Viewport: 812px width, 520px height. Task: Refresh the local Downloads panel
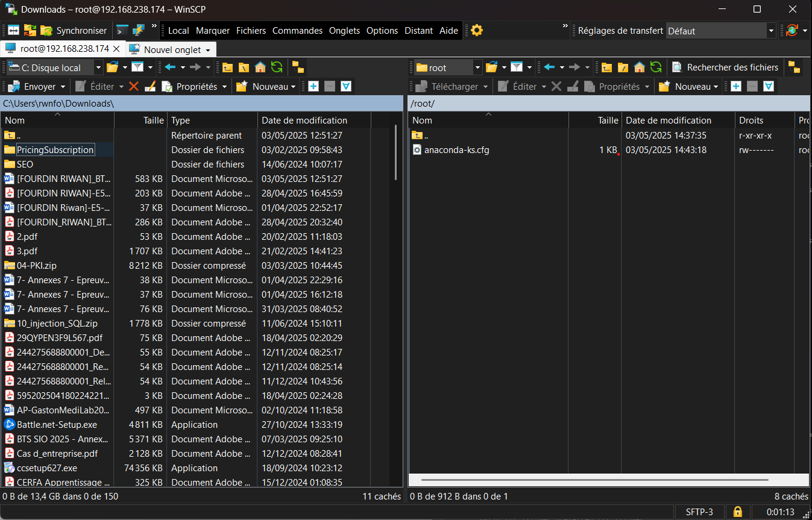(x=277, y=67)
